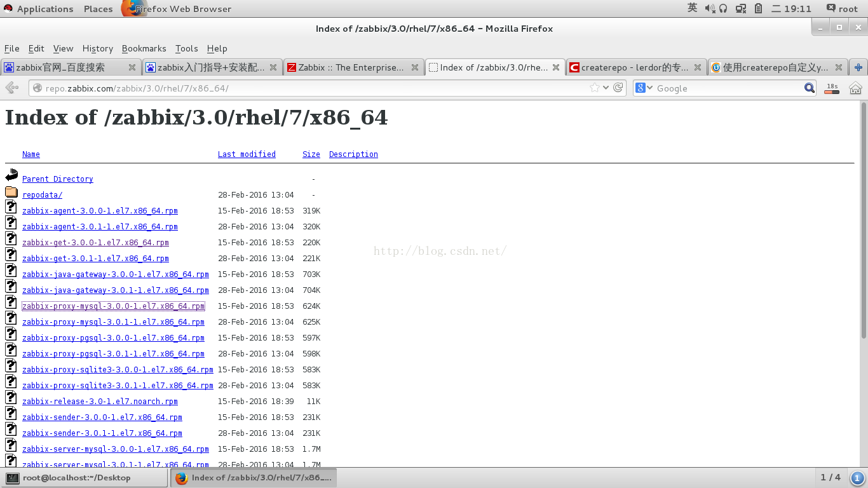The width and height of the screenshot is (868, 488).
Task: Click the back-arrow icon beside Parent Directory
Action: click(11, 175)
